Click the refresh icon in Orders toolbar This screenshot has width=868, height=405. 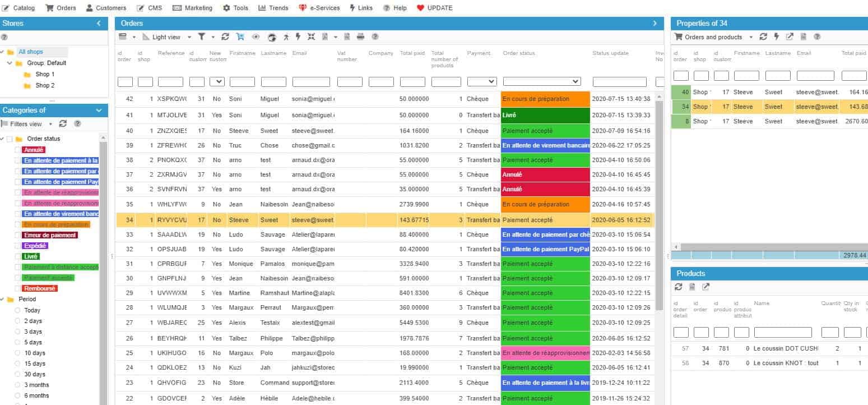(x=225, y=37)
